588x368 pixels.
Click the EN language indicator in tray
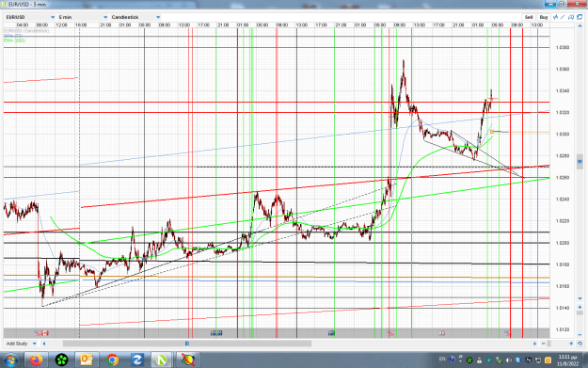[442, 360]
